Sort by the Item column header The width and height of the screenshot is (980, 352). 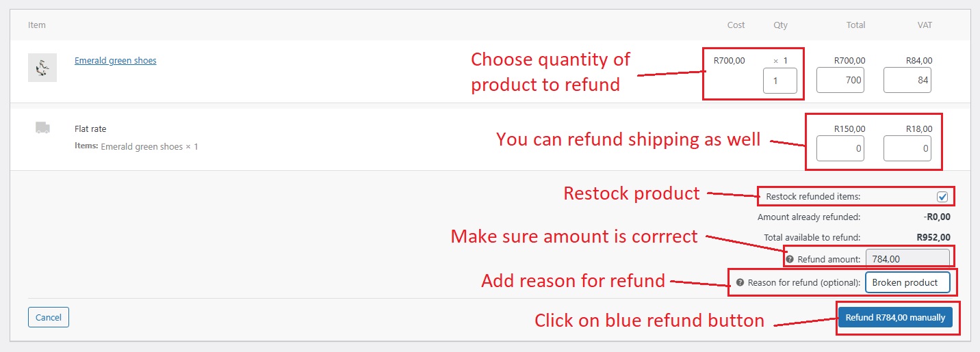point(37,25)
